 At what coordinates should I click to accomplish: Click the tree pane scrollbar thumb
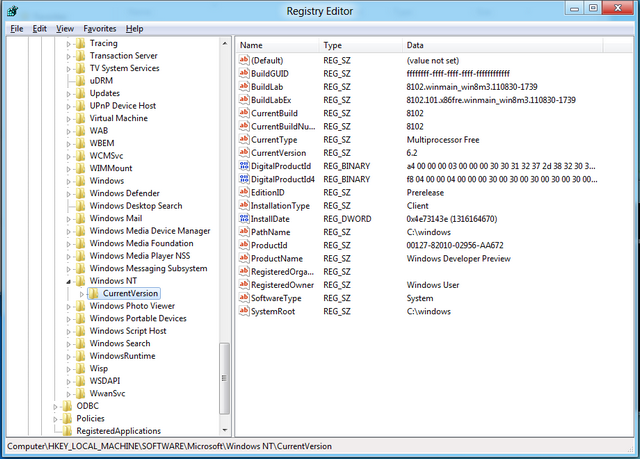click(x=224, y=379)
